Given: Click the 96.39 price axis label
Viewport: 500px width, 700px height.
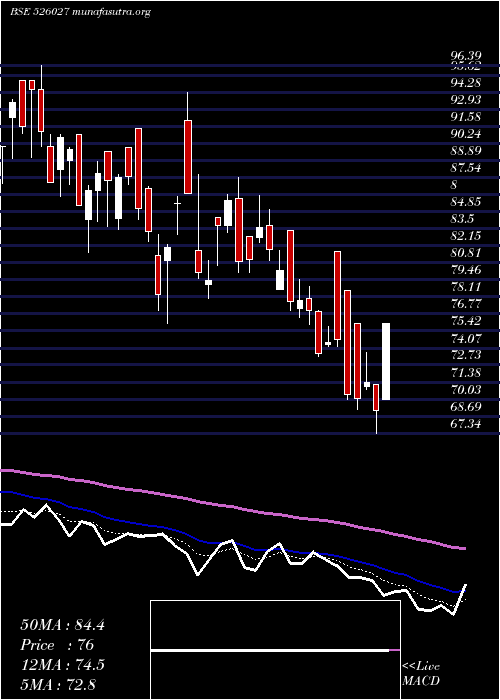Looking at the screenshot, I should (x=466, y=56).
